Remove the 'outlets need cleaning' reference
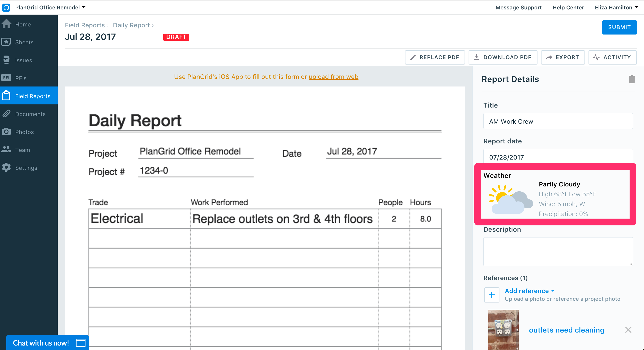 point(628,330)
